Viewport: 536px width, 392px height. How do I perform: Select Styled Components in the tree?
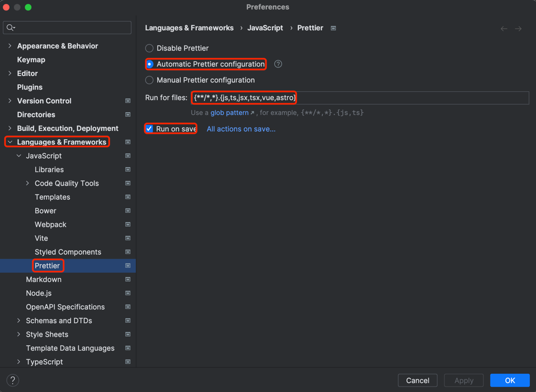click(x=68, y=252)
